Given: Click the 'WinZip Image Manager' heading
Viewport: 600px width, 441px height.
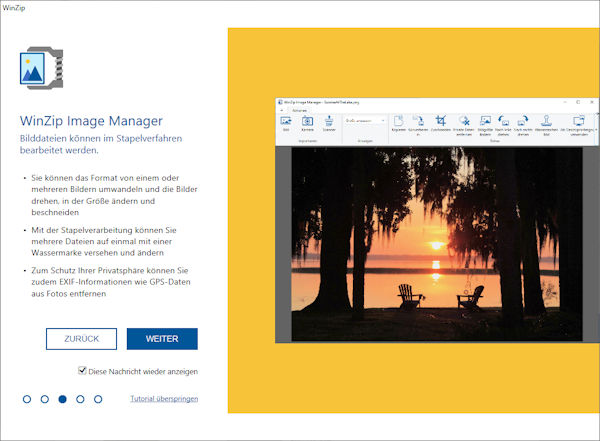Looking at the screenshot, I should click(91, 121).
